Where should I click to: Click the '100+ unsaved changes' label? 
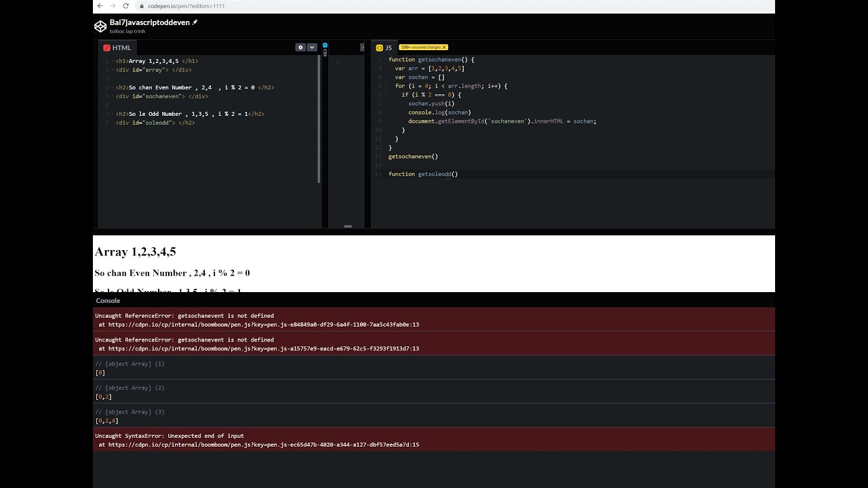click(x=420, y=47)
